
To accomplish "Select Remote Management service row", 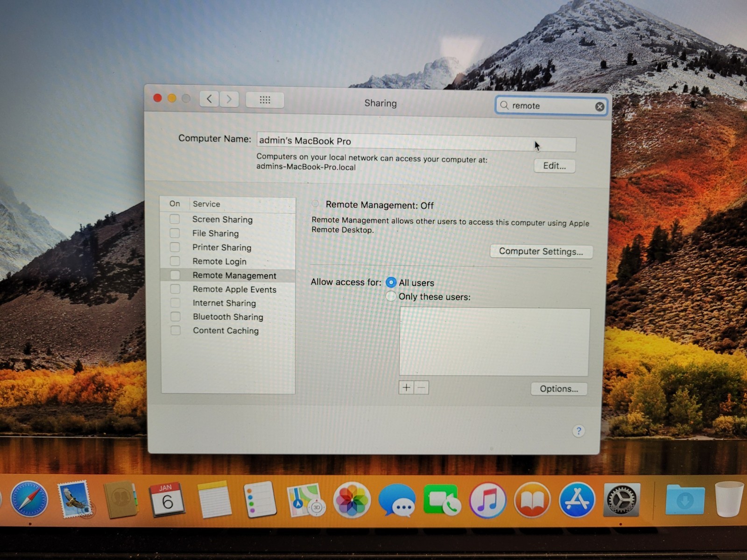I will click(x=228, y=275).
